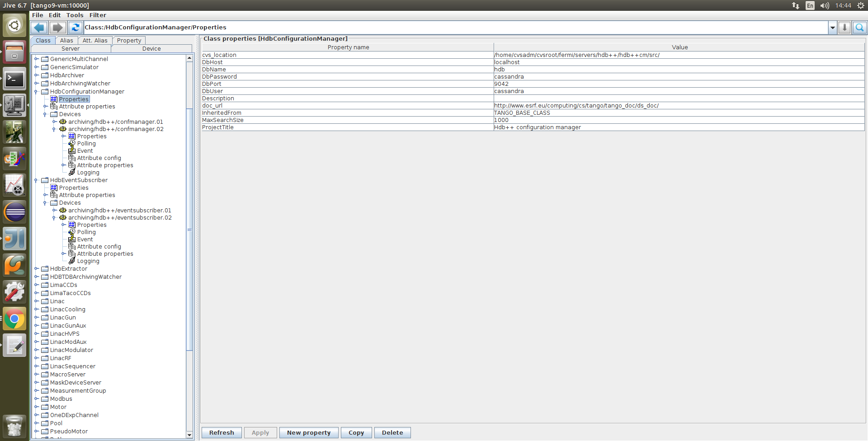The image size is (868, 441).
Task: Open the text editor dock icon
Action: click(x=14, y=346)
